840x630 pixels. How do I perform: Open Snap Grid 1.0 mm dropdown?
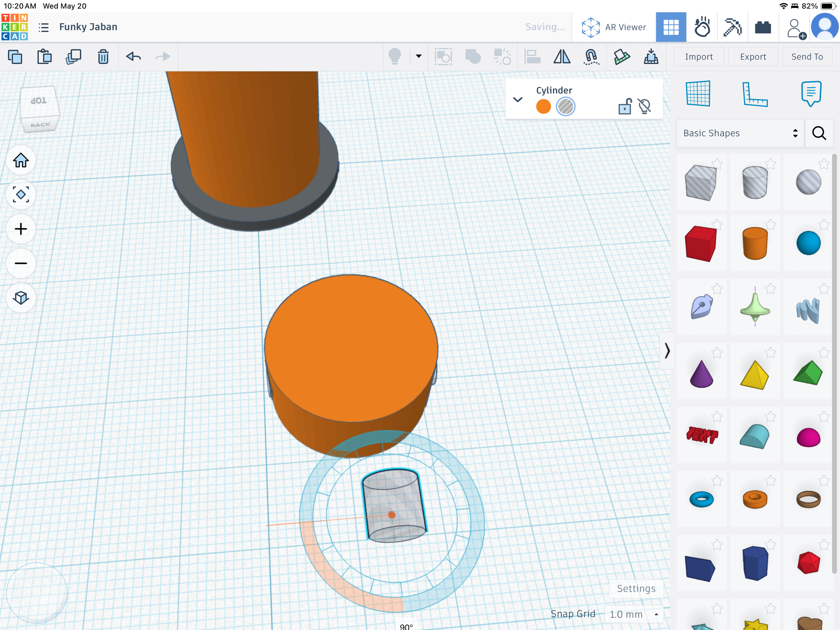tap(633, 614)
